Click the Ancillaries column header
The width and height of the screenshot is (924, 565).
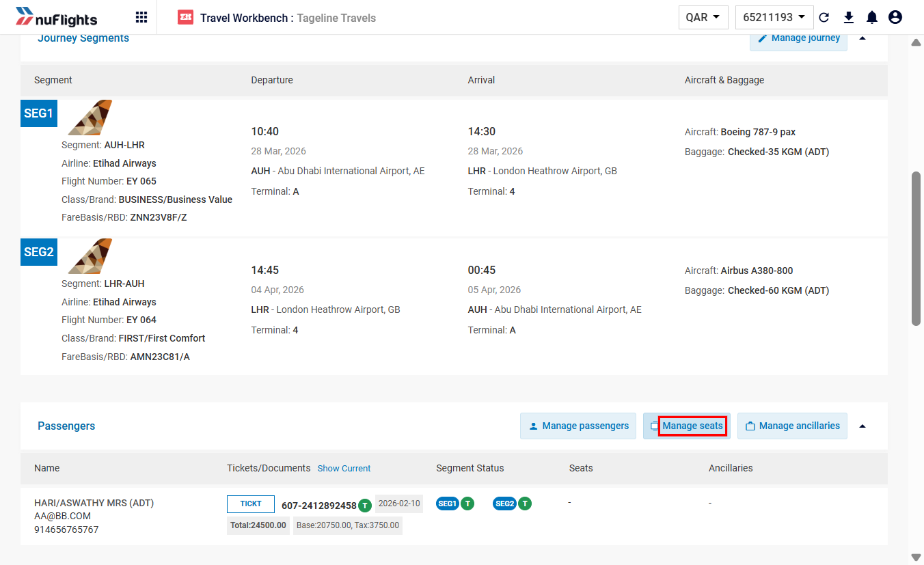point(731,468)
